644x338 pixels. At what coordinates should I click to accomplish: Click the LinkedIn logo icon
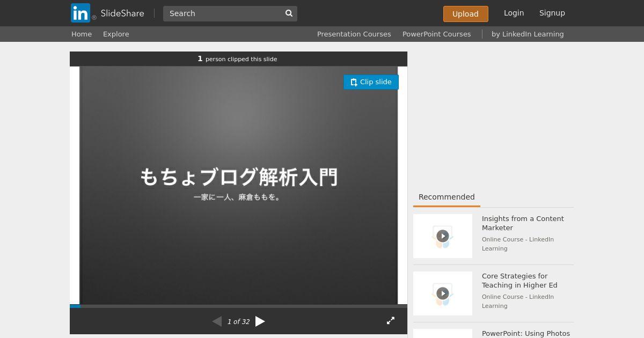point(80,13)
